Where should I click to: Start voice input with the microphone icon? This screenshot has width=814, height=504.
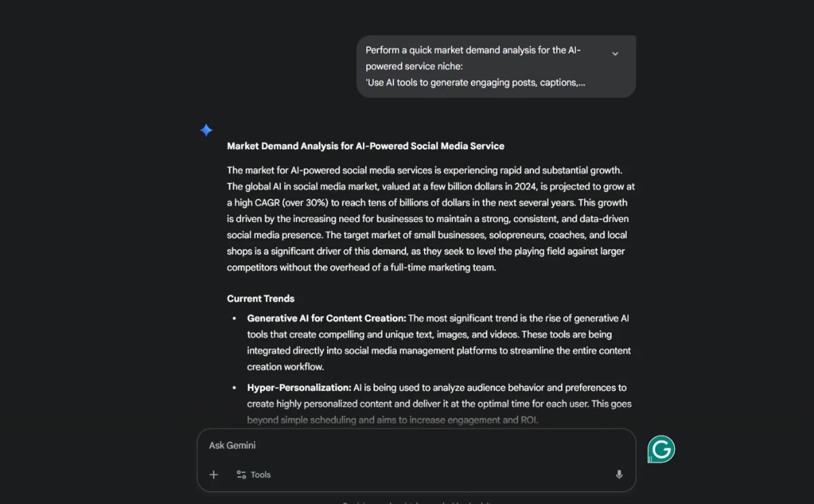point(619,474)
